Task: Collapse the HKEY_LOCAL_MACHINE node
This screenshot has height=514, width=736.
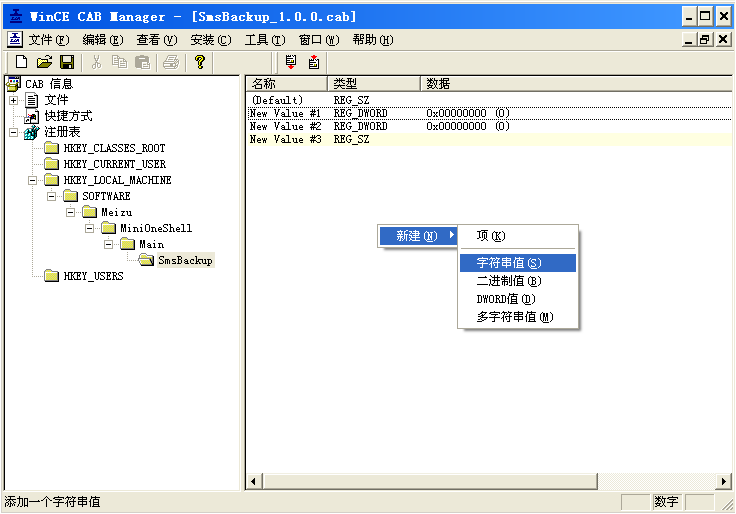Action: tap(32, 180)
